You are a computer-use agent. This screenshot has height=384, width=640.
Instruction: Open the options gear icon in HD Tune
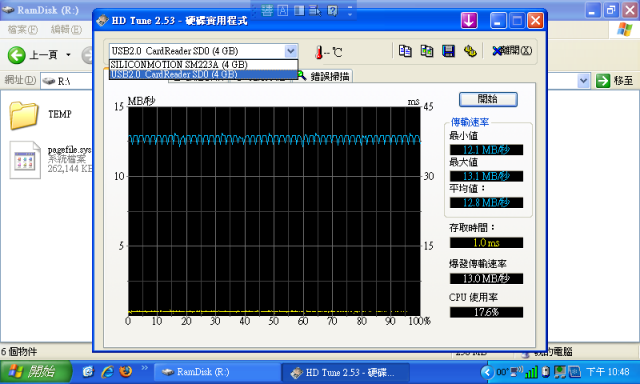pyautogui.click(x=470, y=51)
